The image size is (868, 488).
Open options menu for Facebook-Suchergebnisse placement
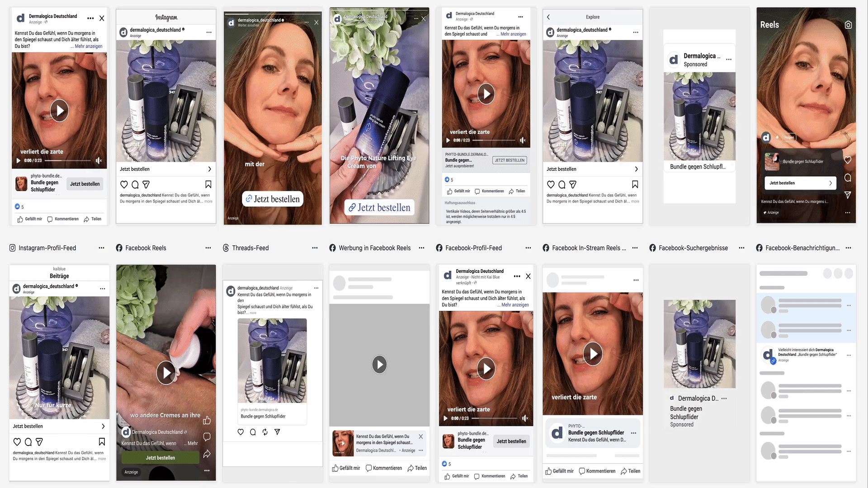[741, 248]
